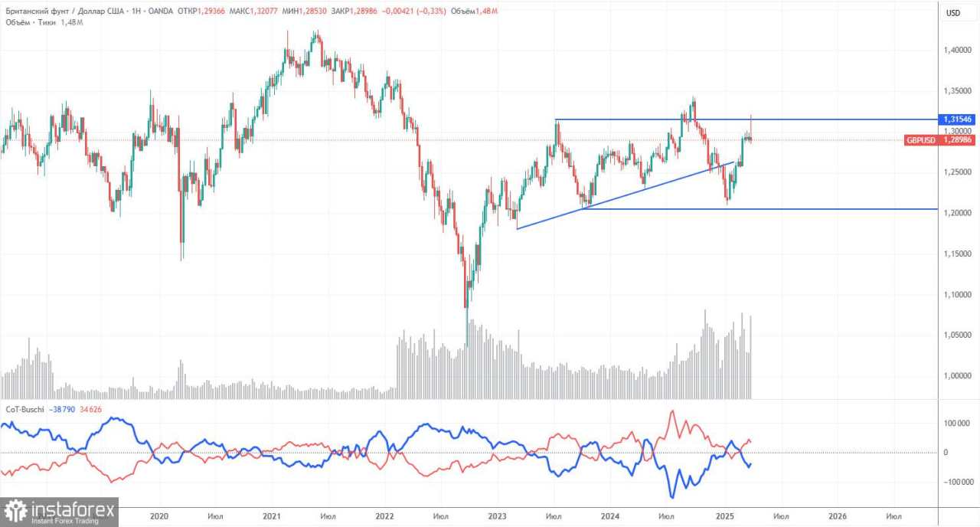
Task: Click the 2020 label on the time axis
Action: (159, 517)
